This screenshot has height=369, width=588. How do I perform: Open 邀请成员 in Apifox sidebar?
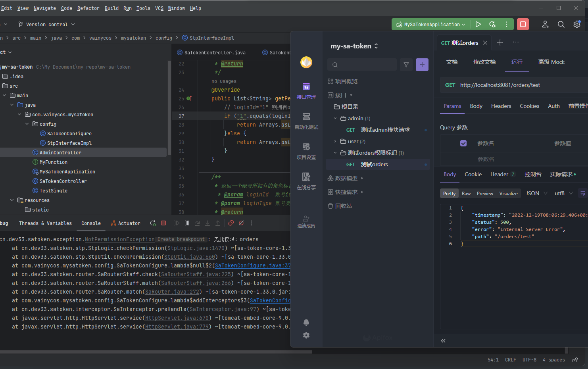[x=306, y=221]
